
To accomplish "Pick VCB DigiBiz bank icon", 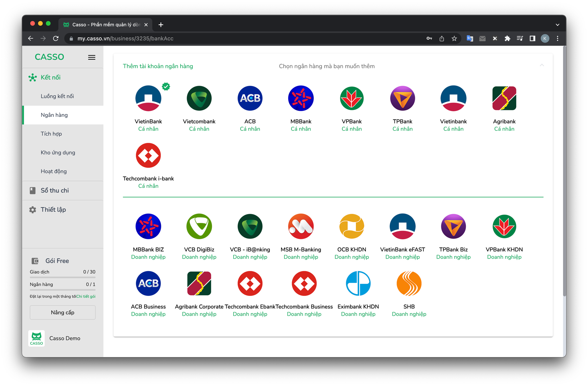I will pos(199,226).
